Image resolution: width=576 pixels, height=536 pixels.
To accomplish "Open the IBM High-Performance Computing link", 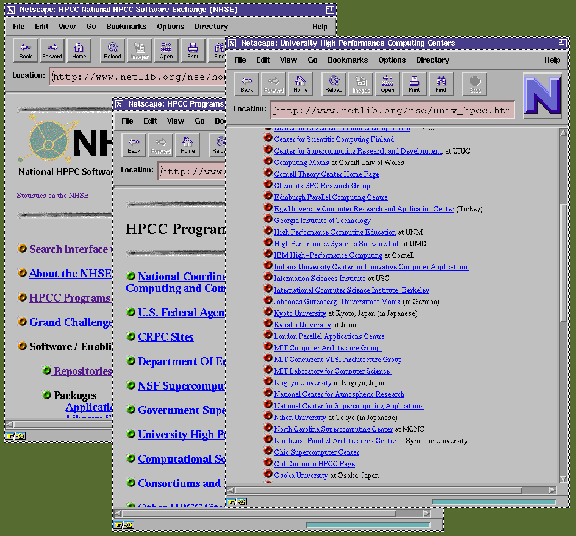I will pos(328,255).
